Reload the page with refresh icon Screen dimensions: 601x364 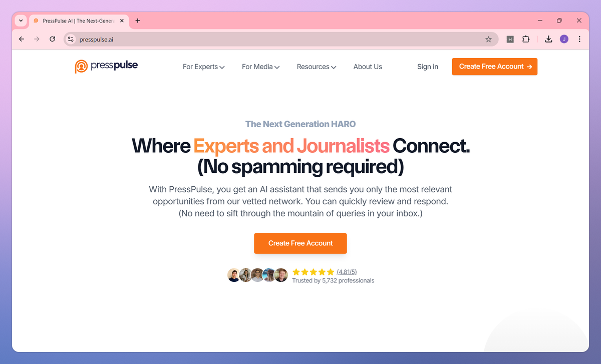52,39
